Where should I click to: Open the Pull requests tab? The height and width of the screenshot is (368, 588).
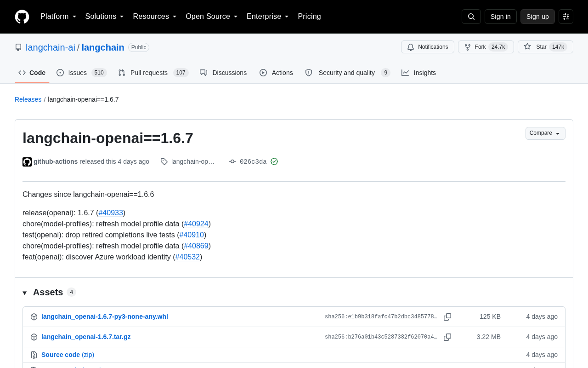point(153,73)
